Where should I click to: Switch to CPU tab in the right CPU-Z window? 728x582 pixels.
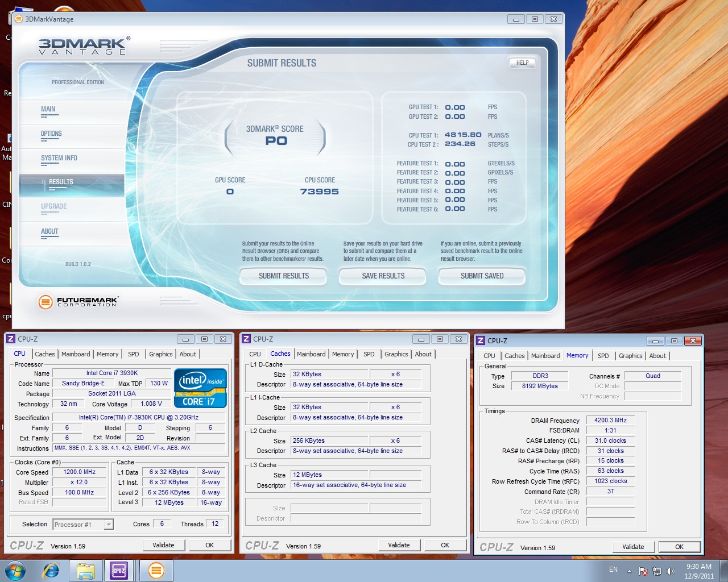489,356
